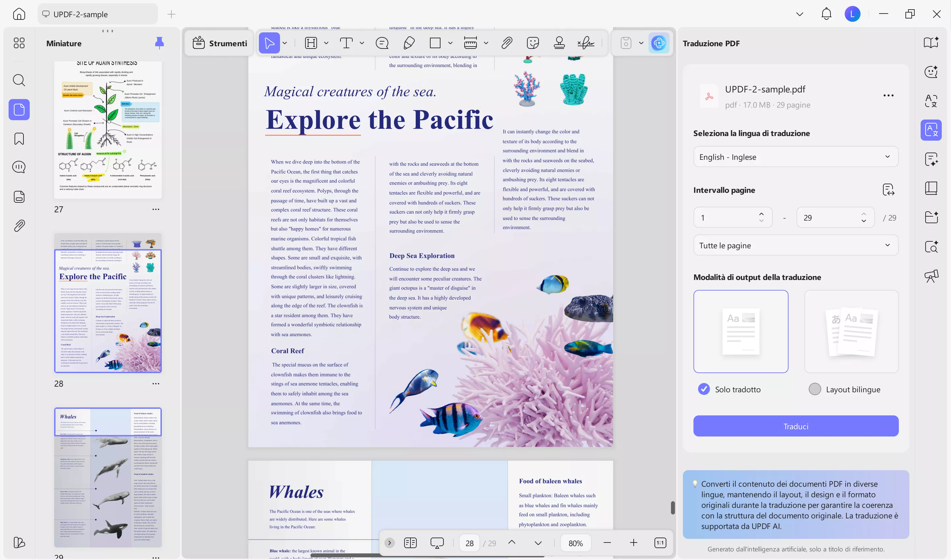Select the signature tool icon
The height and width of the screenshot is (560, 951).
pyautogui.click(x=586, y=43)
